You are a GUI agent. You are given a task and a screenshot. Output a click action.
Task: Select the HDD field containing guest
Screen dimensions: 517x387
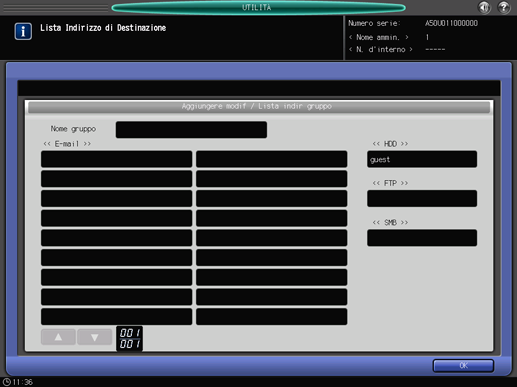(x=422, y=159)
